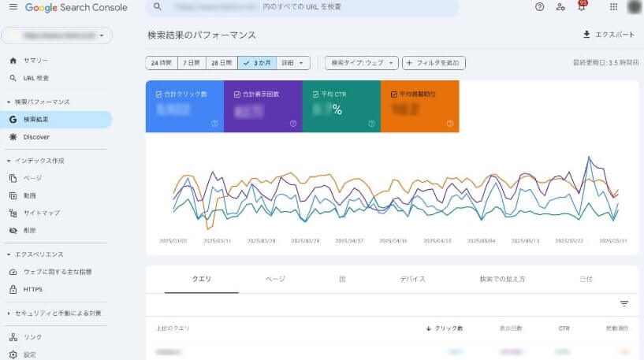Collapse the 検索パフォーマンス section
Viewport: 644px width, 360px height.
(9, 102)
